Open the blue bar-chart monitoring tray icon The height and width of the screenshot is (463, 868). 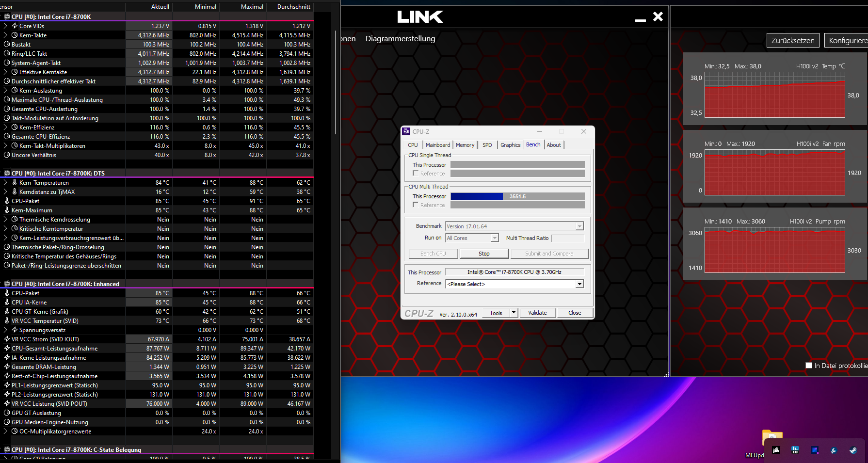click(x=795, y=450)
